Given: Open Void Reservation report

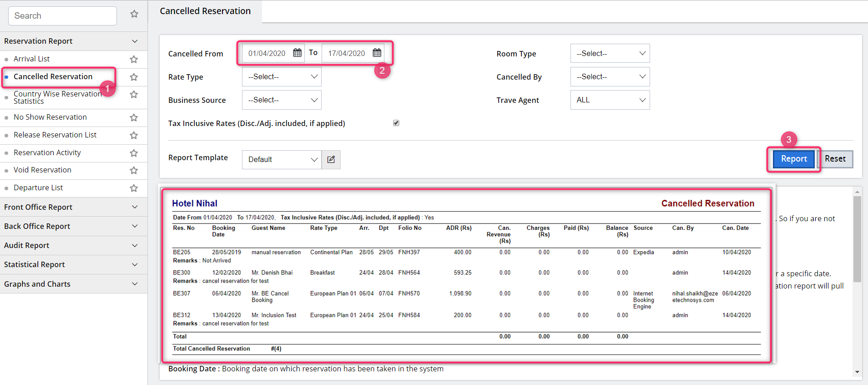Looking at the screenshot, I should pos(42,170).
